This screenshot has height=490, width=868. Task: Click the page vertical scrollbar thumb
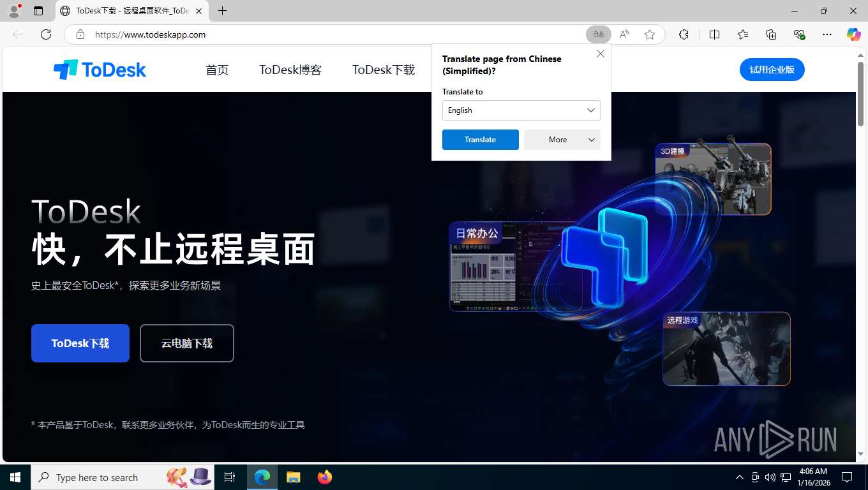click(x=860, y=94)
